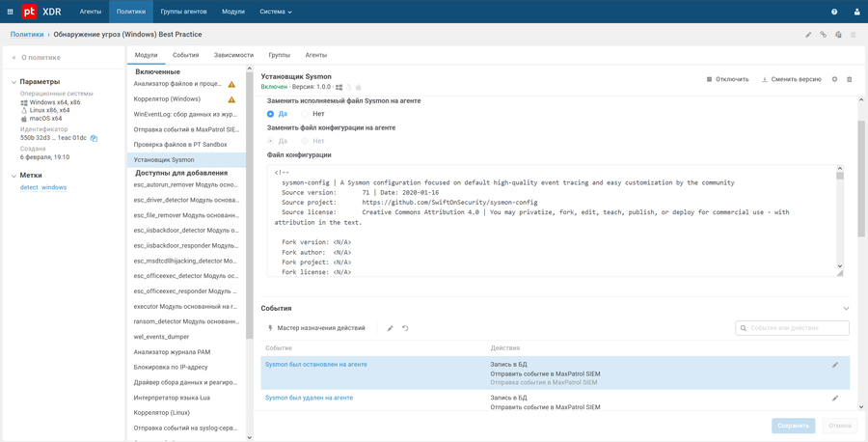Switch to the policy Агенты tab
868x442 pixels.
tap(316, 55)
